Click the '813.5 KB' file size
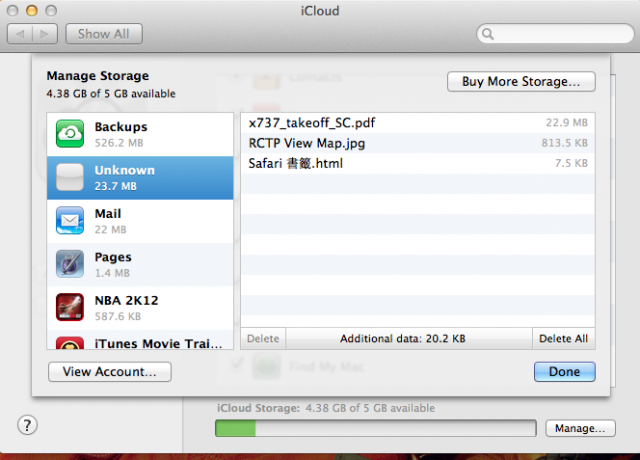The image size is (640, 460). (x=564, y=143)
